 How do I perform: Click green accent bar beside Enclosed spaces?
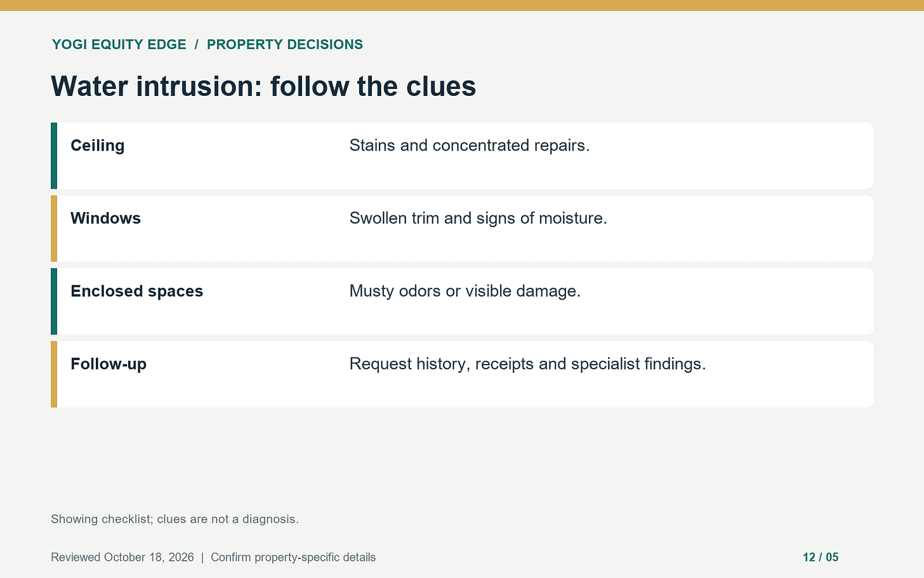pos(54,301)
